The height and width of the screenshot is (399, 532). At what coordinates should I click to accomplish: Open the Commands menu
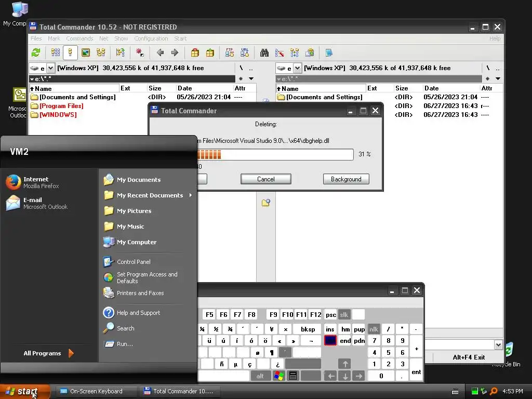79,38
